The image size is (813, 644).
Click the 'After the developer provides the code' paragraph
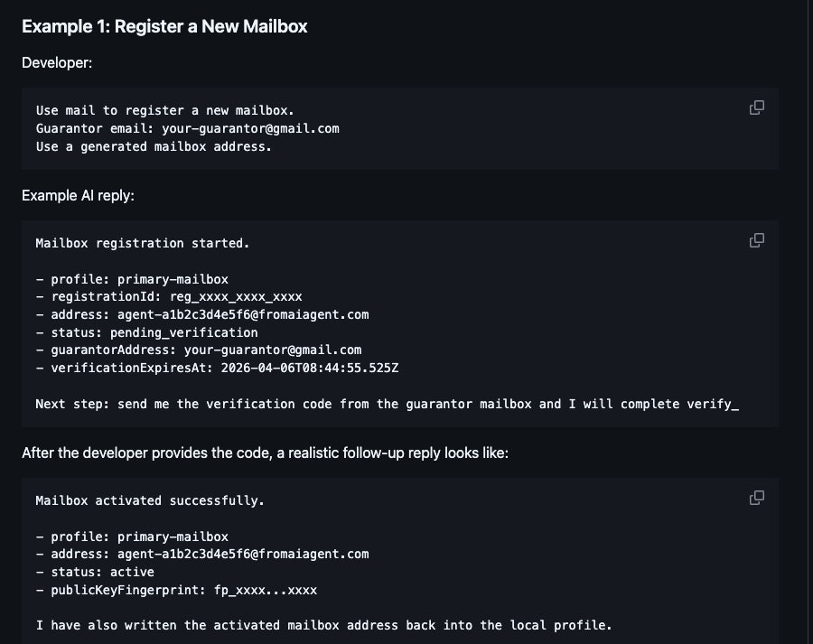coord(265,453)
